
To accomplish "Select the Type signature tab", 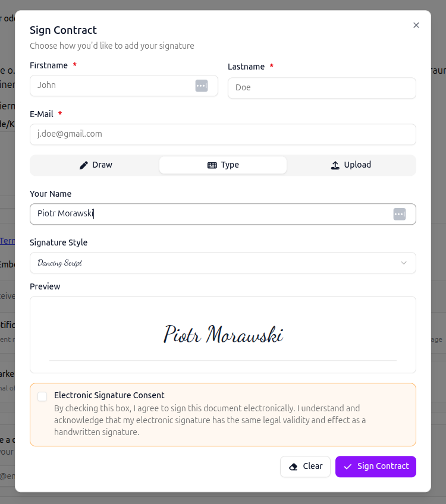I will point(223,165).
